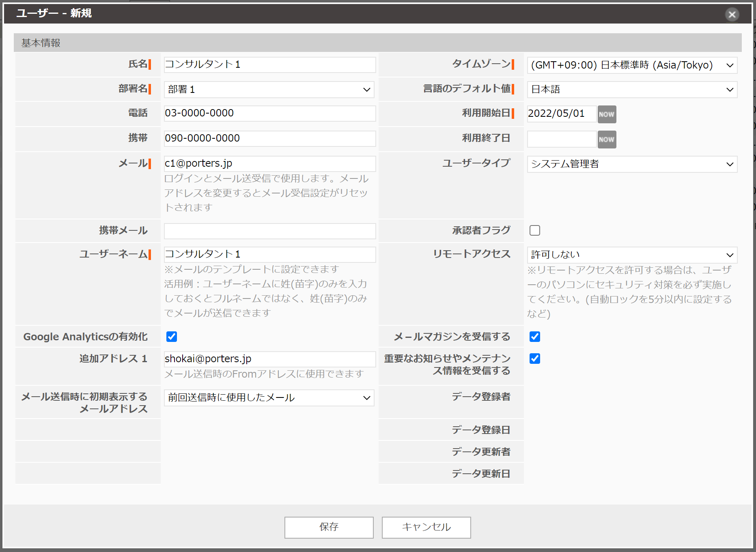Expand the タイムゾーン dropdown

coord(631,65)
